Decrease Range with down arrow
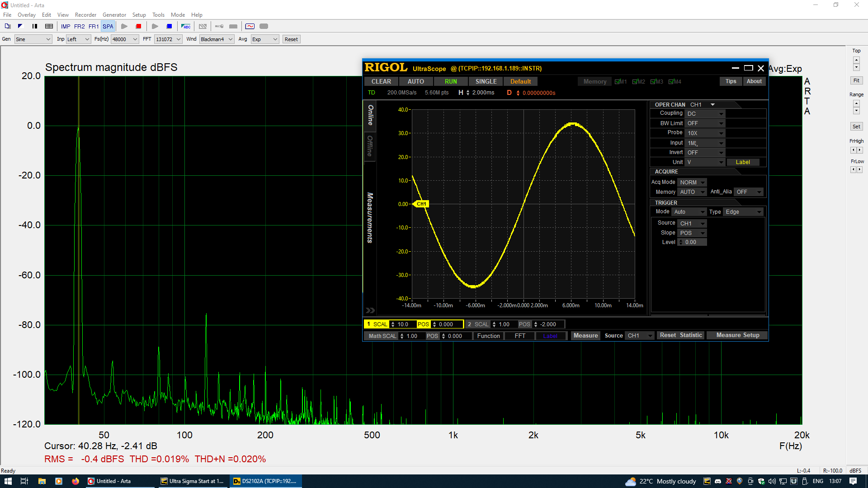Viewport: 868px width, 488px height. 856,111
